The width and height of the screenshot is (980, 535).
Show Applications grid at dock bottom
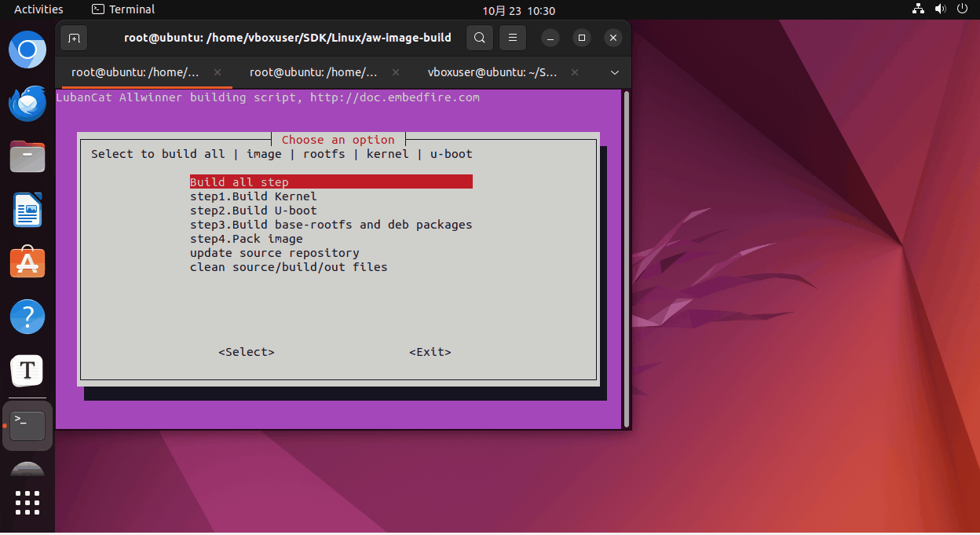point(27,503)
